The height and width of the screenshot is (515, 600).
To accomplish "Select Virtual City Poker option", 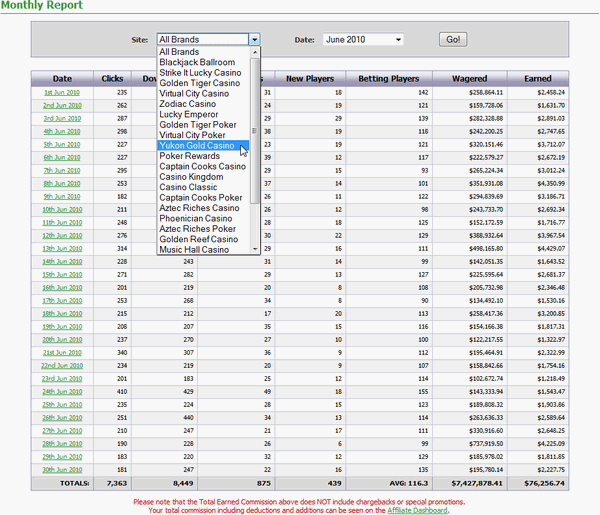I will [203, 135].
